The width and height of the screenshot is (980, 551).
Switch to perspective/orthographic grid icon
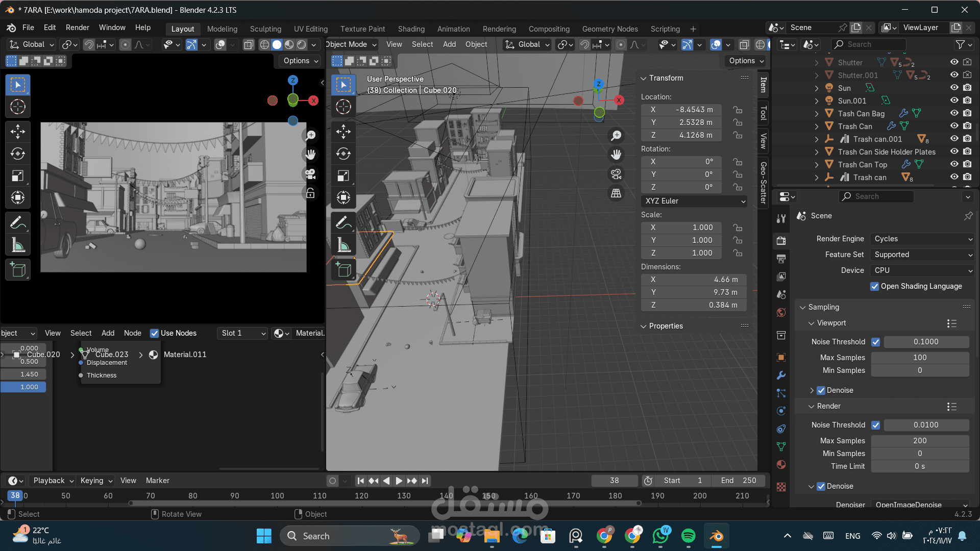[x=616, y=193]
